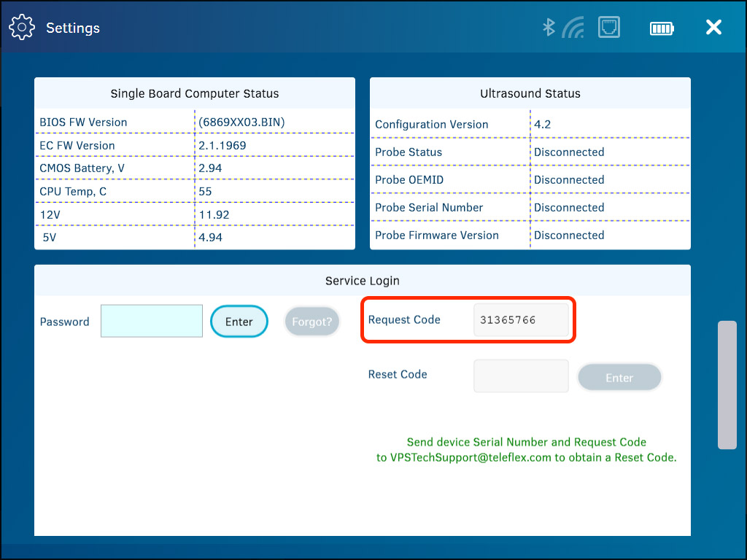The height and width of the screenshot is (560, 747).
Task: Click the CPU Temp value 55
Action: tap(206, 191)
